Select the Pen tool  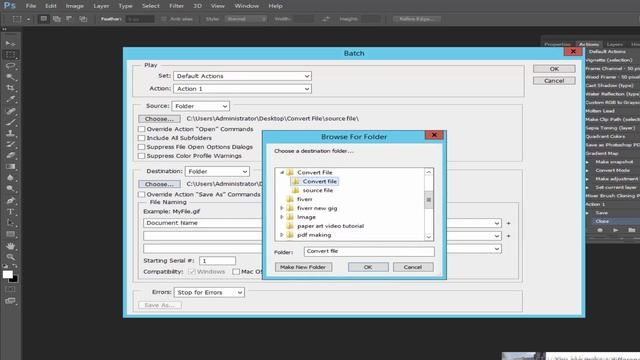coord(10,200)
